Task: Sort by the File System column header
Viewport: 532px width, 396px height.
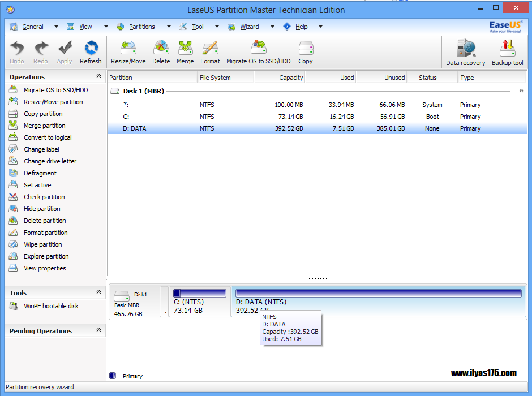Action: 226,78
